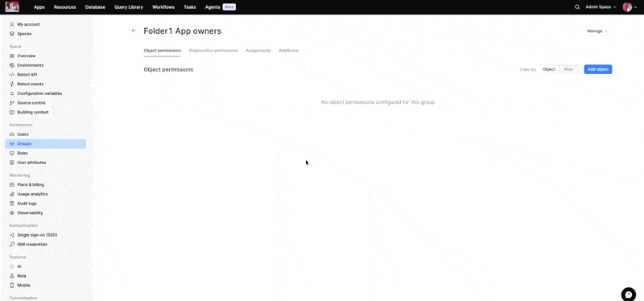Click the Configuration variables sliders icon
This screenshot has width=644, height=301.
12,93
